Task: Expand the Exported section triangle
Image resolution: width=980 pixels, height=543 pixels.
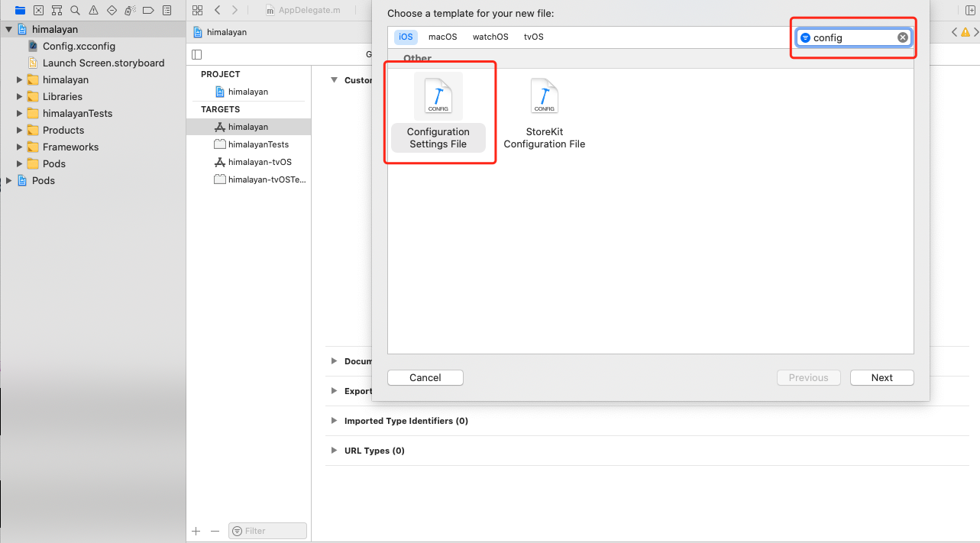Action: pyautogui.click(x=334, y=391)
